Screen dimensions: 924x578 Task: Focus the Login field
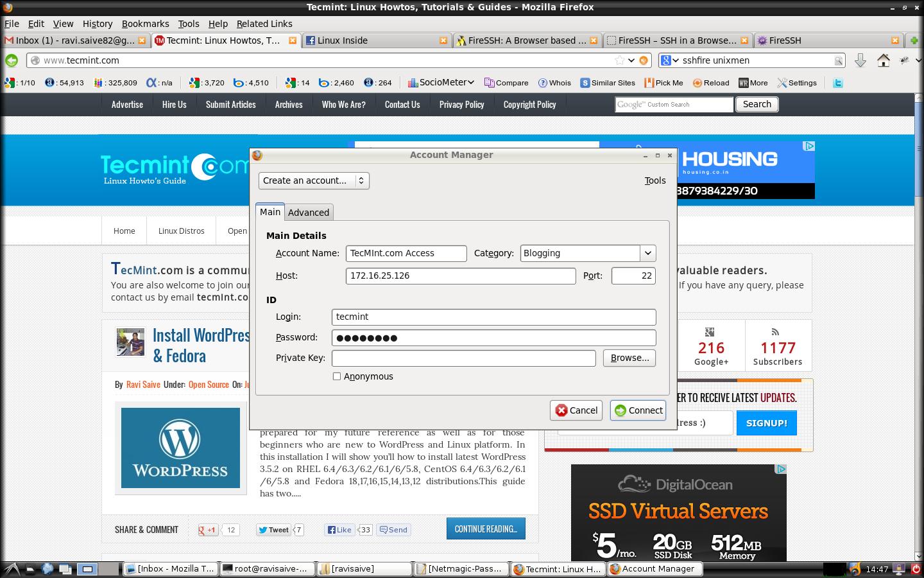494,317
